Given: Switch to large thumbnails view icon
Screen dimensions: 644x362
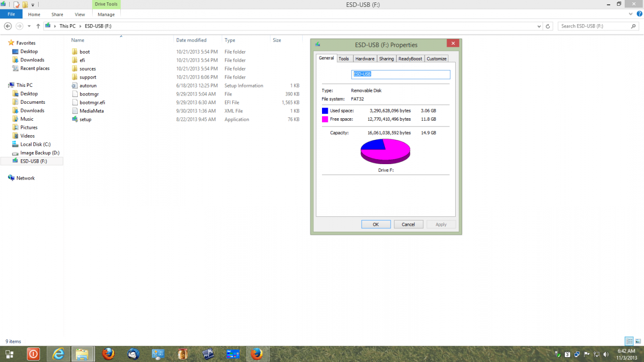Looking at the screenshot, I should (638, 341).
